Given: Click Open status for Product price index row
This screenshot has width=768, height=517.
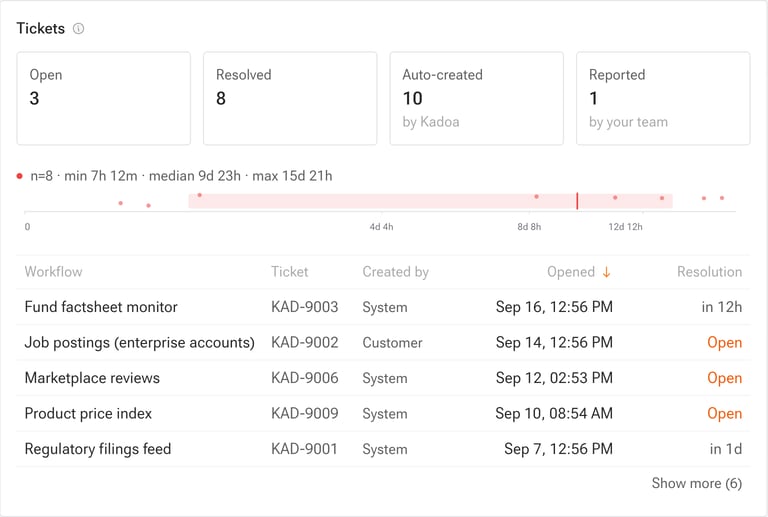Looking at the screenshot, I should pyautogui.click(x=724, y=414).
